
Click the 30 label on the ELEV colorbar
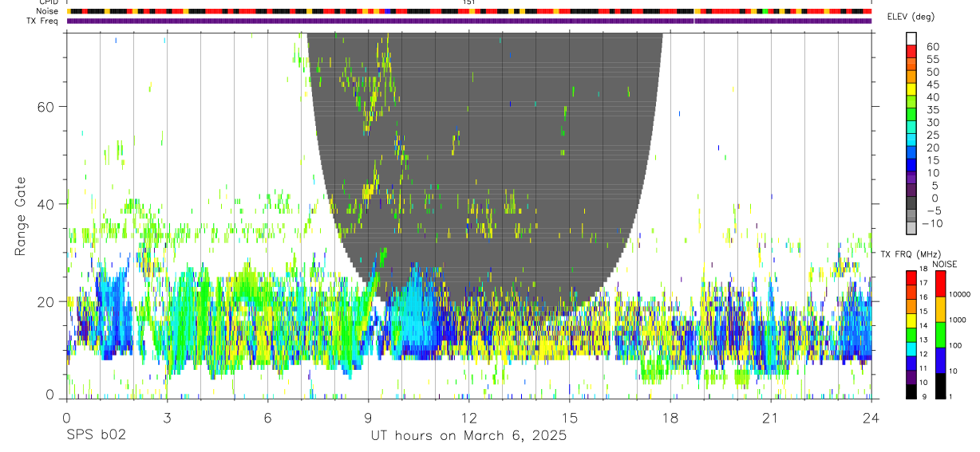[932, 122]
